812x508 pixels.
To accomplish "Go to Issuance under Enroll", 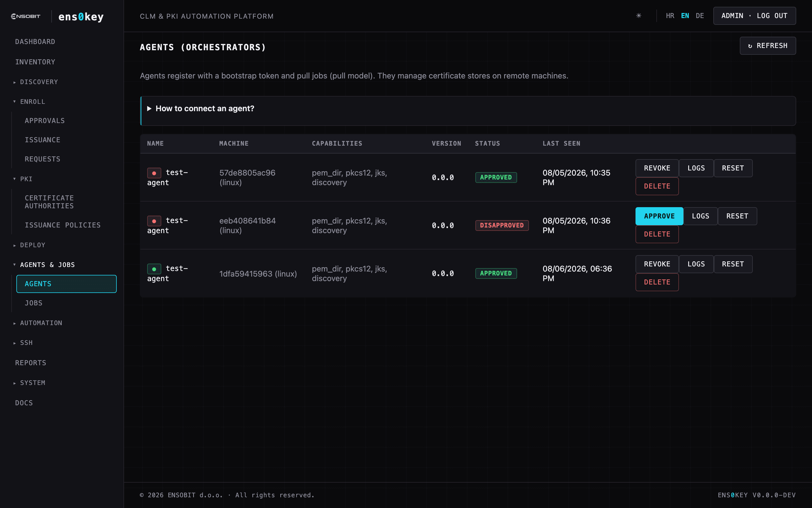I will coord(42,140).
